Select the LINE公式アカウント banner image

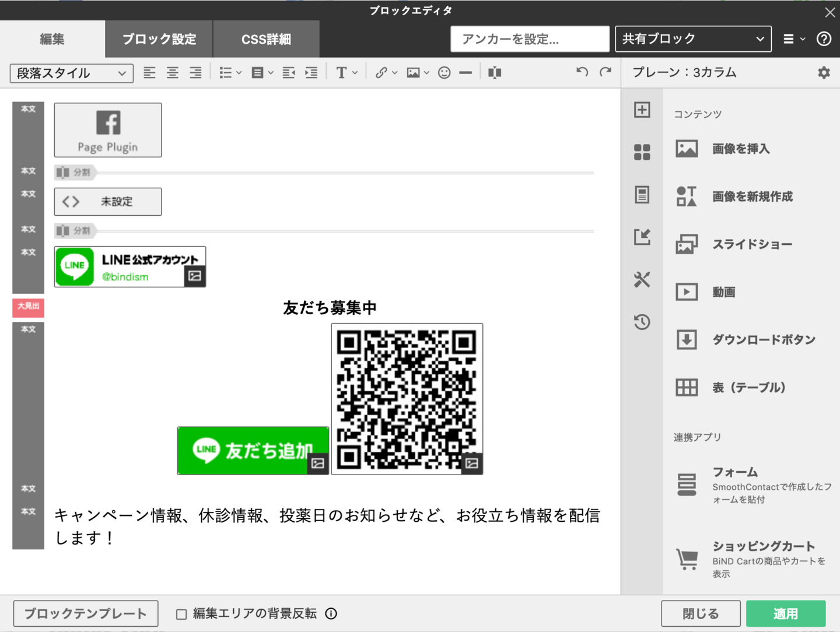coord(130,266)
